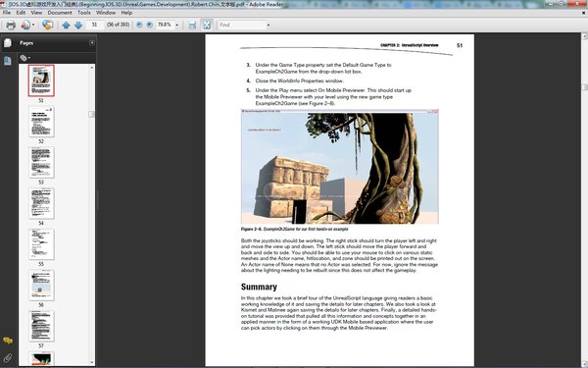
Task: Open the Edit menu
Action: point(21,13)
